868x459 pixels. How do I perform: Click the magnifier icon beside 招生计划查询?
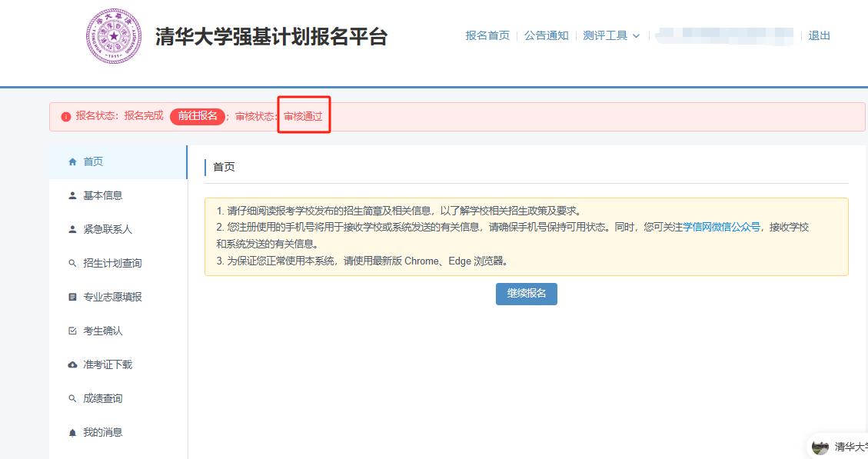tap(72, 264)
